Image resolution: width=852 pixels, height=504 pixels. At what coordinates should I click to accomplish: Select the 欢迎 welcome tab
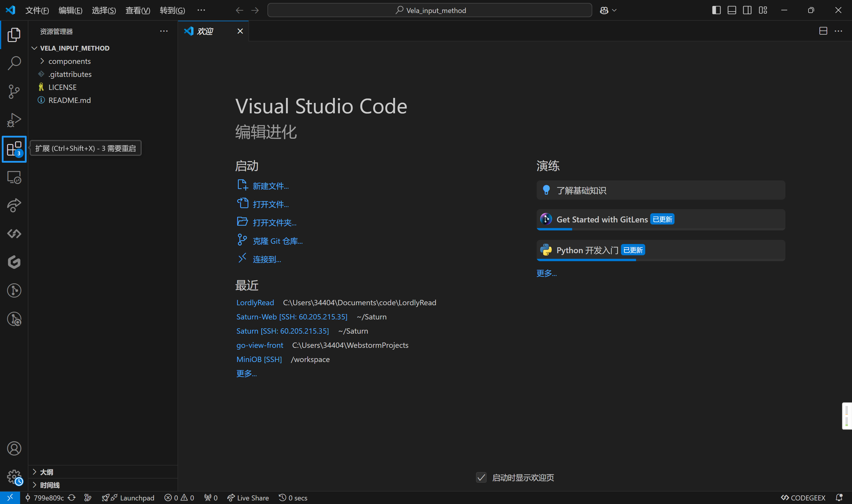tap(213, 31)
